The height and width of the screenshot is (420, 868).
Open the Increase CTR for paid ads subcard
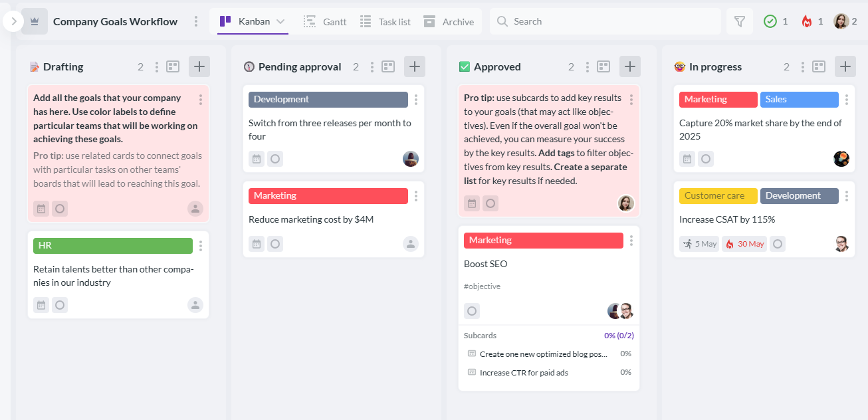(x=524, y=373)
